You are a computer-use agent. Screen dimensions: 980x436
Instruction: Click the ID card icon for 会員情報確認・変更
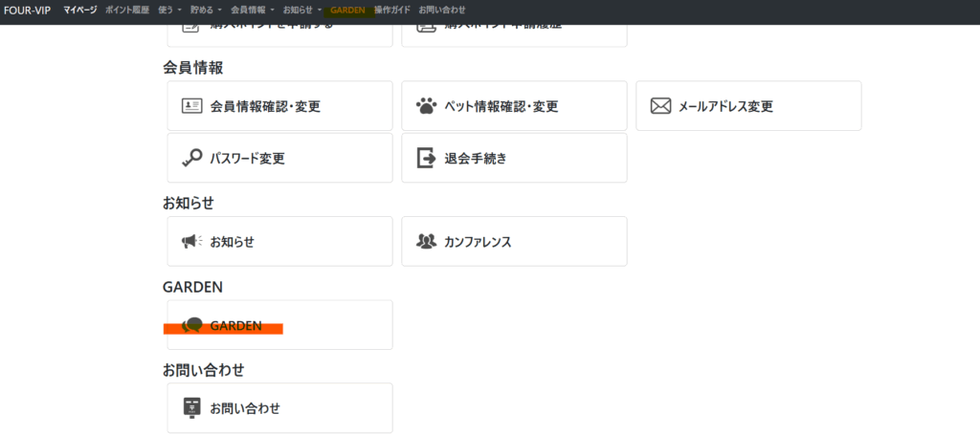(192, 106)
